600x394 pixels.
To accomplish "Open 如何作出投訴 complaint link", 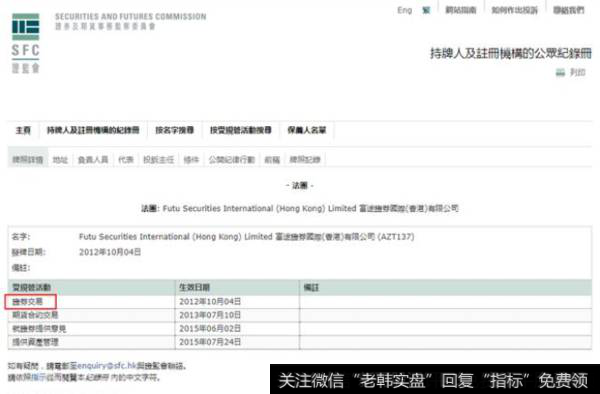I will 515,10.
